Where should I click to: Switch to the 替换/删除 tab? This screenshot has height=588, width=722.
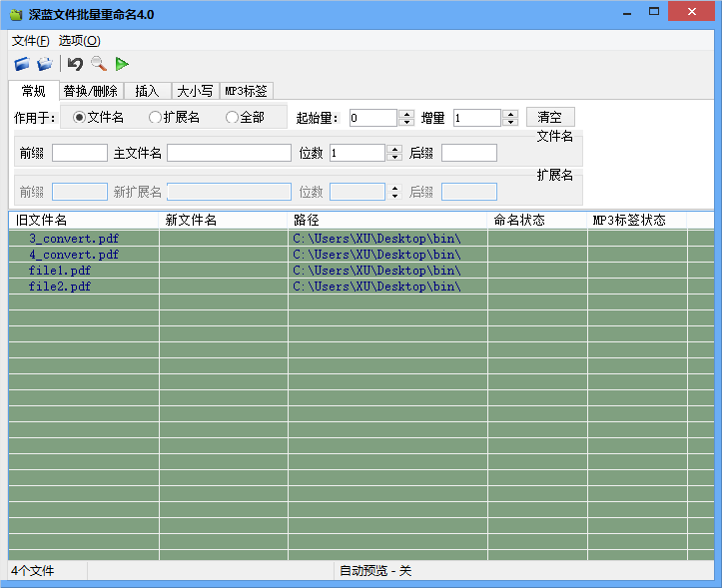point(90,91)
